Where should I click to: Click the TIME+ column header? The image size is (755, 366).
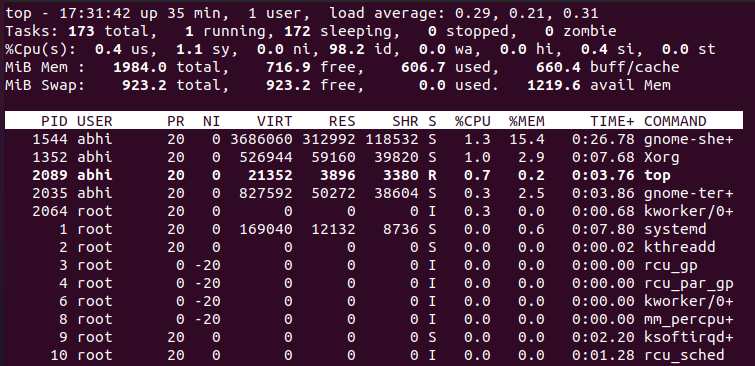[x=612, y=121]
